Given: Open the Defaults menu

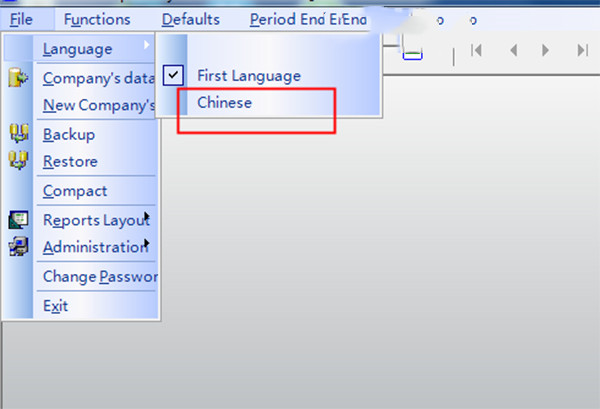Looking at the screenshot, I should [x=190, y=19].
